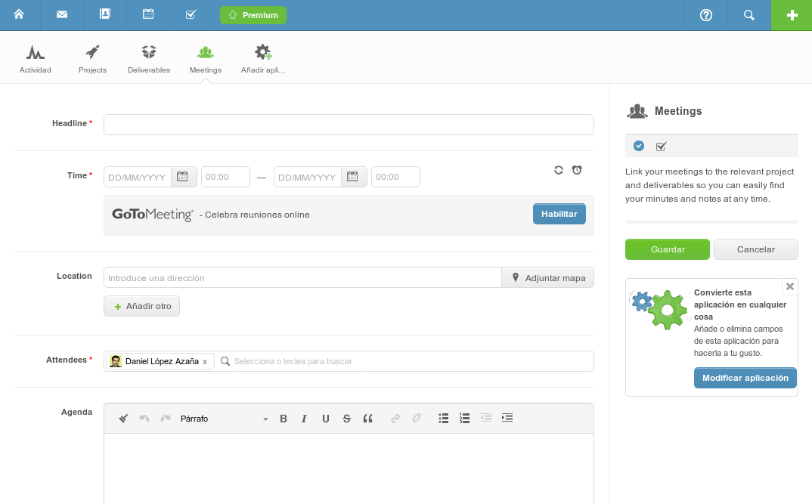Open the end date calendar picker

pyautogui.click(x=353, y=177)
